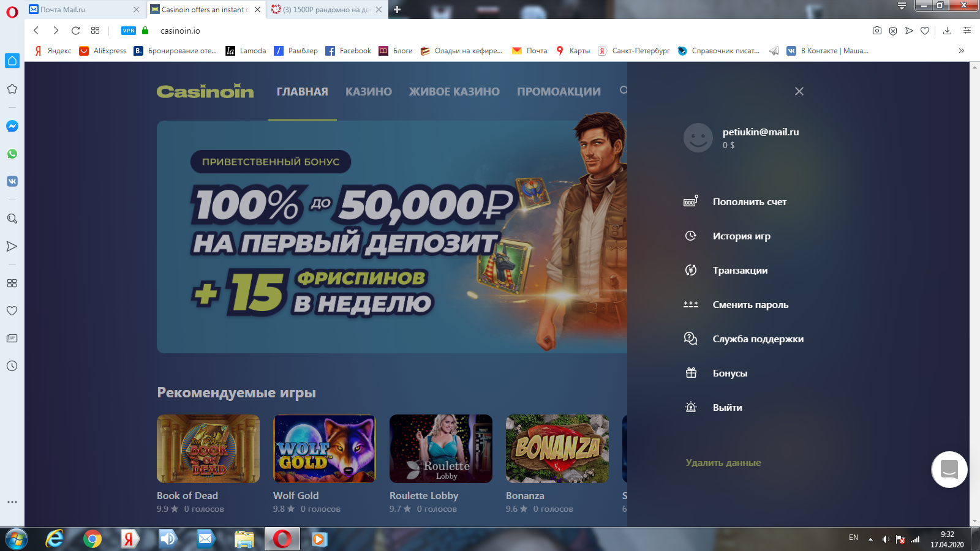Click Выйти to log out
This screenshot has width=980, height=551.
pyautogui.click(x=728, y=408)
